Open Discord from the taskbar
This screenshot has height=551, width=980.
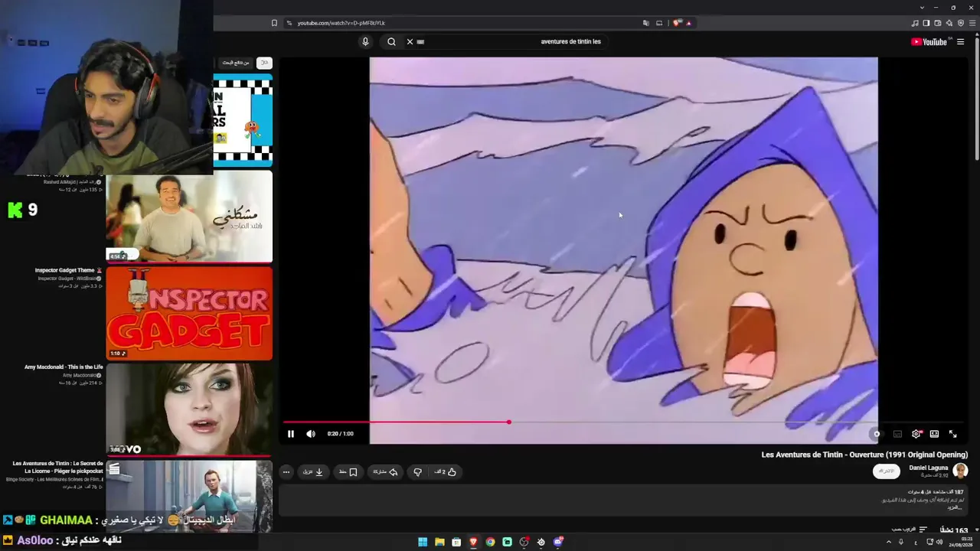coord(558,542)
